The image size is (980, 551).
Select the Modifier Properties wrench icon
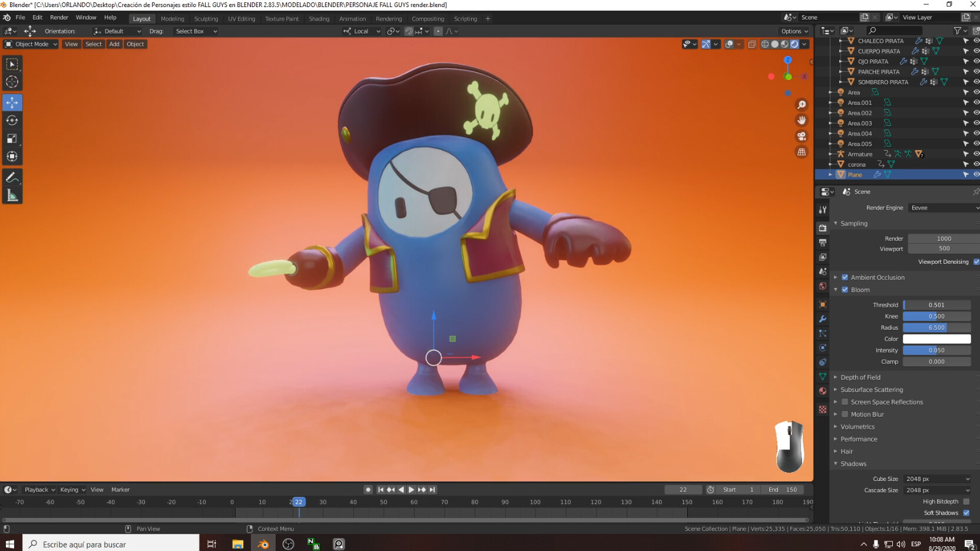tap(822, 318)
